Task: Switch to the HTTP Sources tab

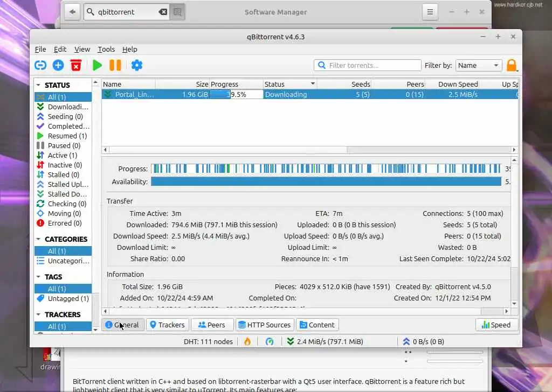Action: (265, 325)
